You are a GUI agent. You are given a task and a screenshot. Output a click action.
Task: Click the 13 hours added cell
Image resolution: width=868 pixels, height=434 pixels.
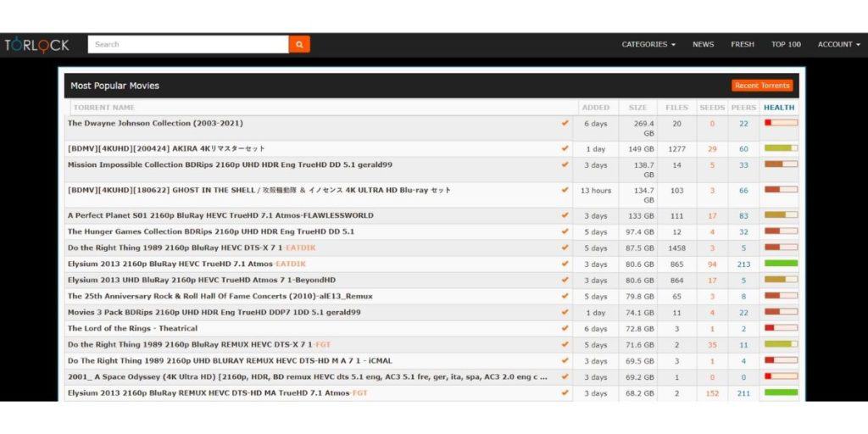tap(596, 191)
